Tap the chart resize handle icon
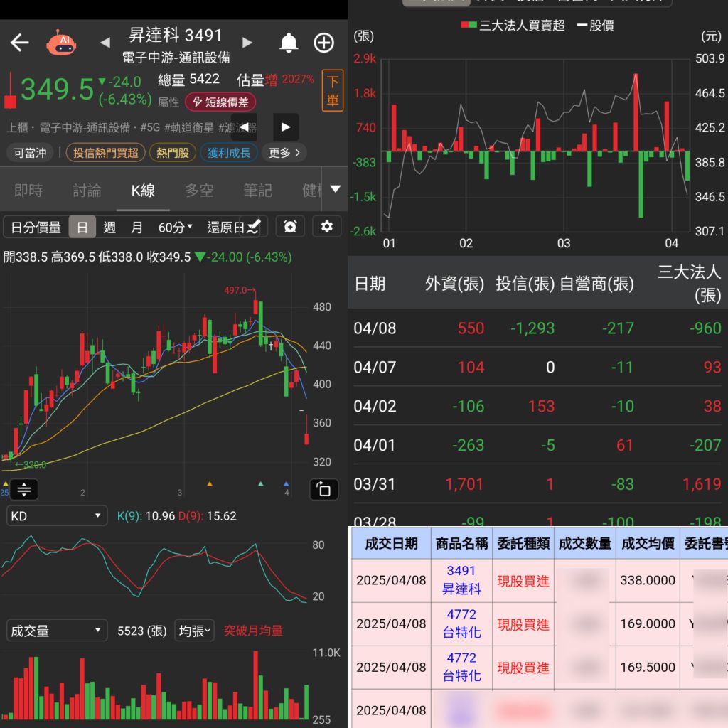 click(x=23, y=489)
